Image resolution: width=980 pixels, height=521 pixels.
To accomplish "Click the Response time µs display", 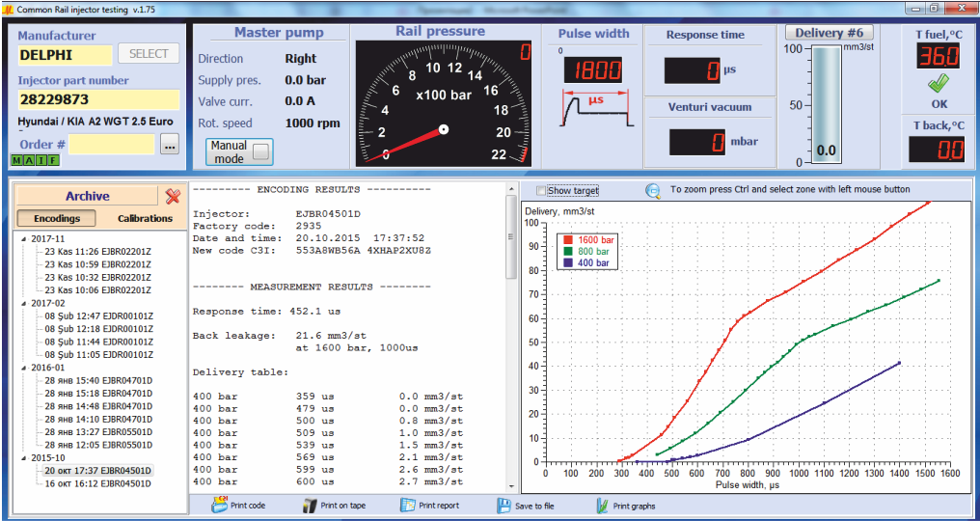I will (692, 70).
